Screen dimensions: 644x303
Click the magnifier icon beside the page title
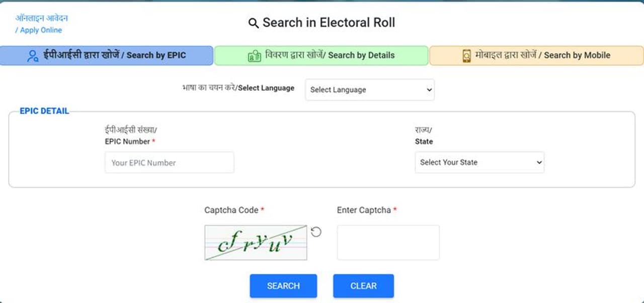coord(254,23)
